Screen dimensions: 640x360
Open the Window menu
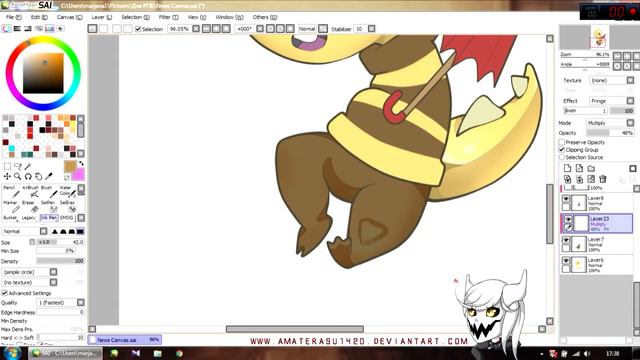pyautogui.click(x=229, y=17)
